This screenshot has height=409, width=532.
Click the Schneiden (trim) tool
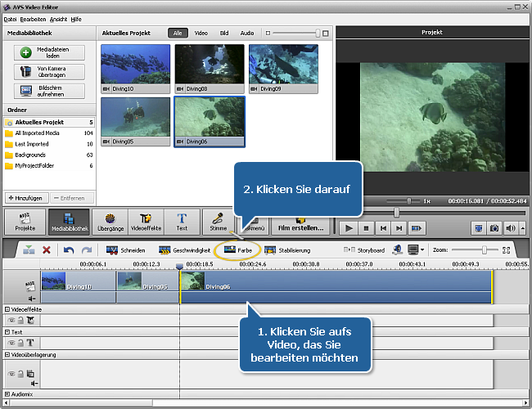pos(125,249)
